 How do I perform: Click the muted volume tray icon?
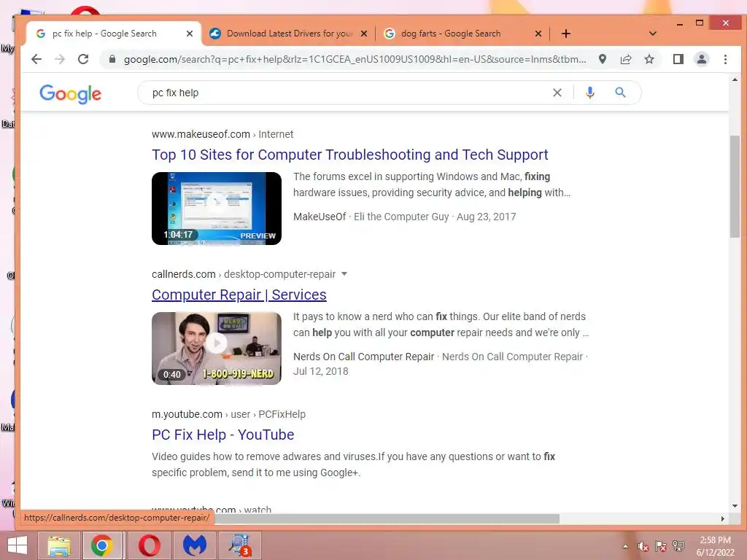pyautogui.click(x=643, y=547)
